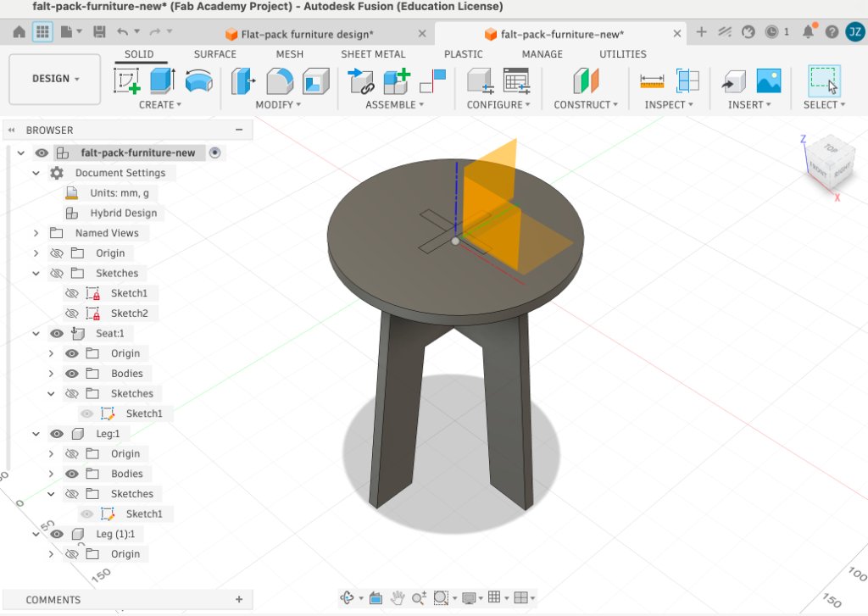The image size is (868, 616).
Task: Expand the Named Views folder
Action: pyautogui.click(x=36, y=233)
